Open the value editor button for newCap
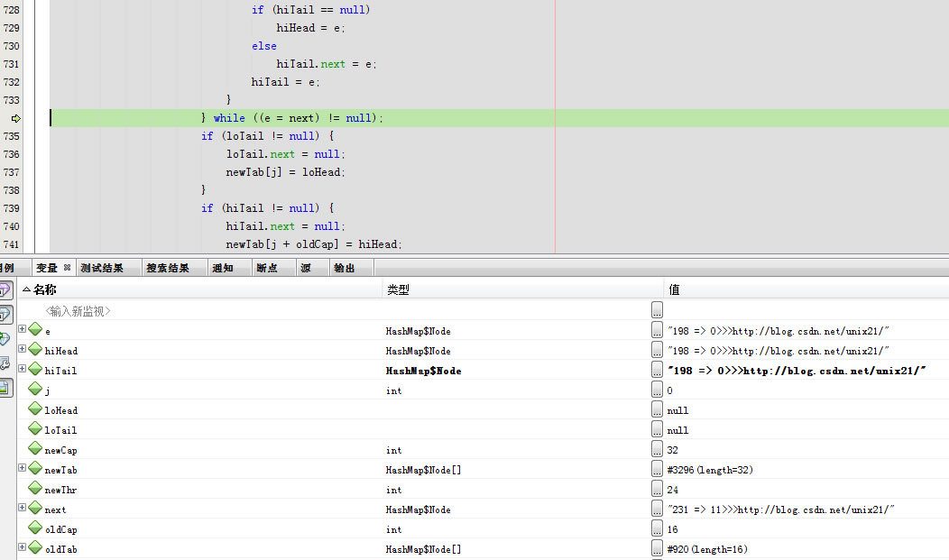Image resolution: width=949 pixels, height=560 pixels. (x=658, y=449)
